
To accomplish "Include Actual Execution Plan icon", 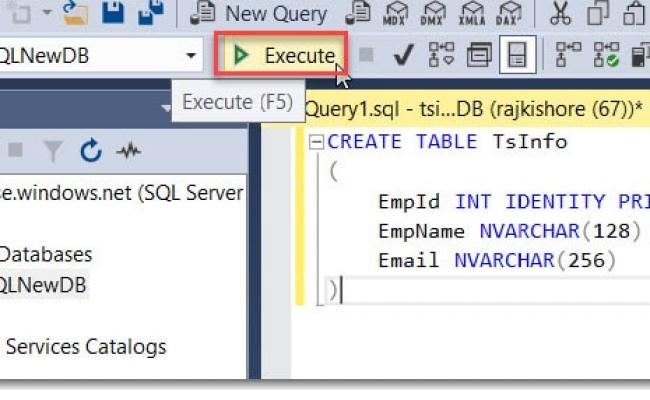I will 568,55.
